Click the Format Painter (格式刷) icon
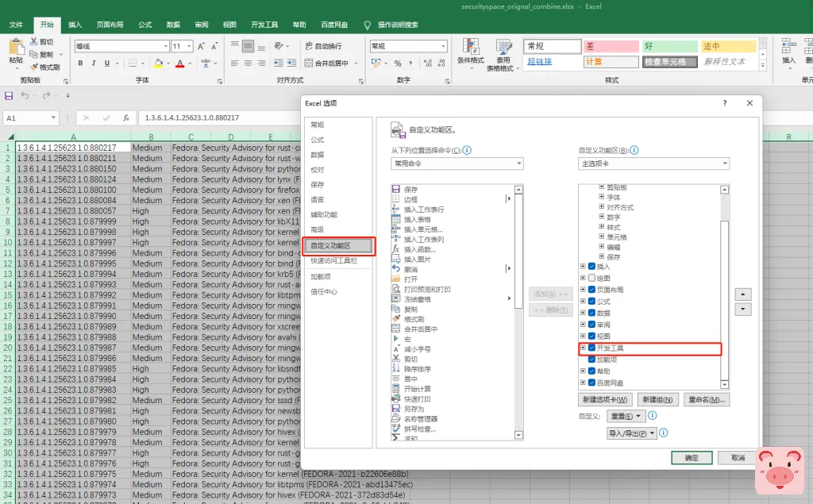This screenshot has height=504, width=813. point(34,67)
